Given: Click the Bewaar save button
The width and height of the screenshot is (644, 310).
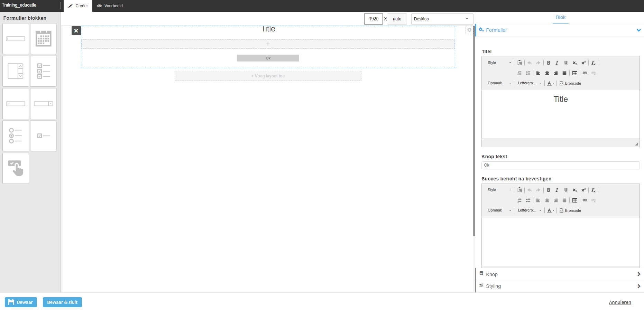Looking at the screenshot, I should click(21, 302).
